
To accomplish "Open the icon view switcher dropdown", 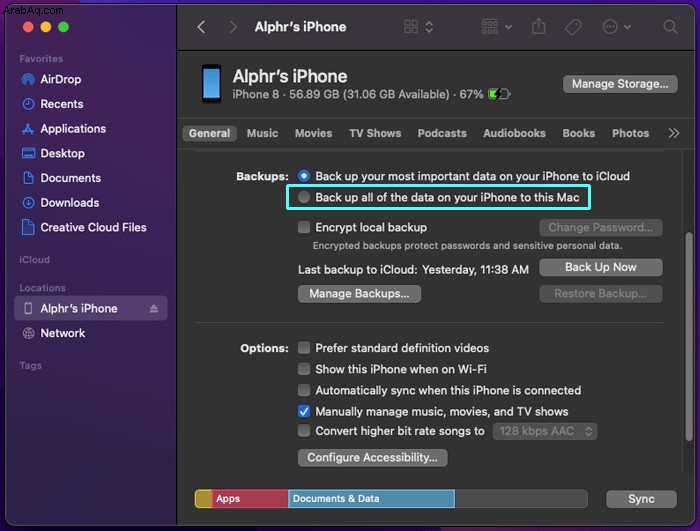I will (421, 27).
